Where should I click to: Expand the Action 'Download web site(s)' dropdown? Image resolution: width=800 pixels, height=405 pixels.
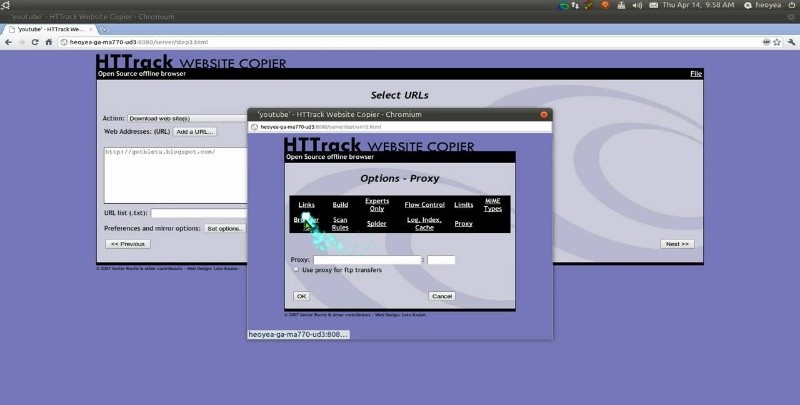pos(187,118)
